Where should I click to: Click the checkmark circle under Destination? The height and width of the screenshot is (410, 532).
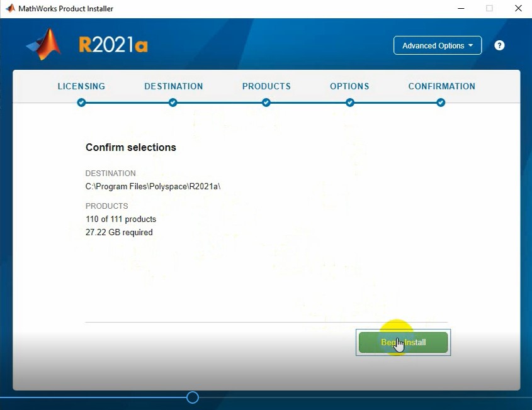tap(173, 102)
